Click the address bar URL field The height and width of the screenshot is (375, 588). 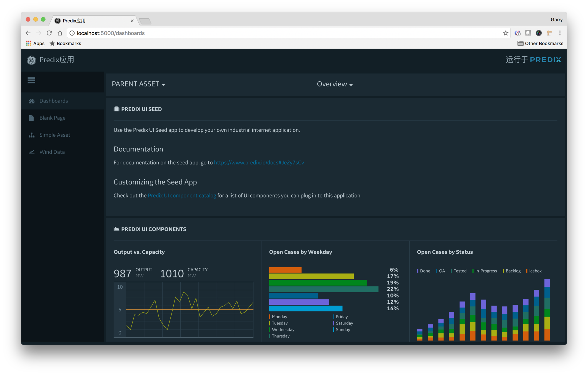[x=278, y=33]
